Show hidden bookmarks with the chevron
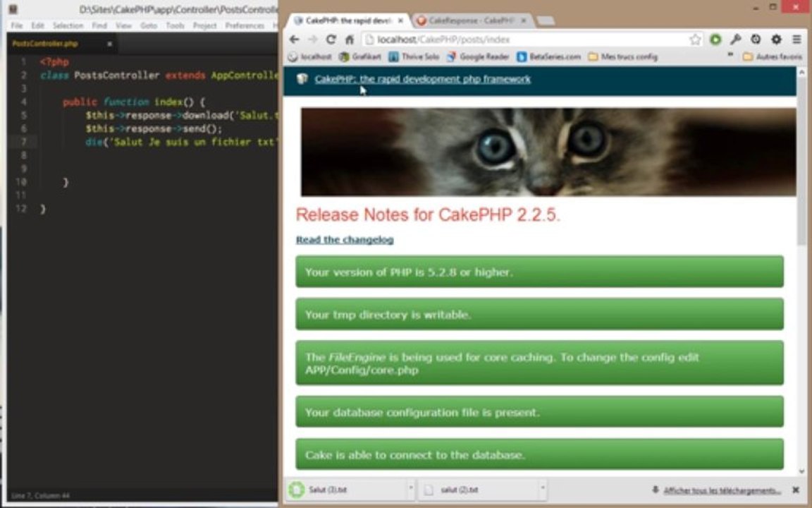Viewport: 812px width, 508px height. (x=731, y=55)
